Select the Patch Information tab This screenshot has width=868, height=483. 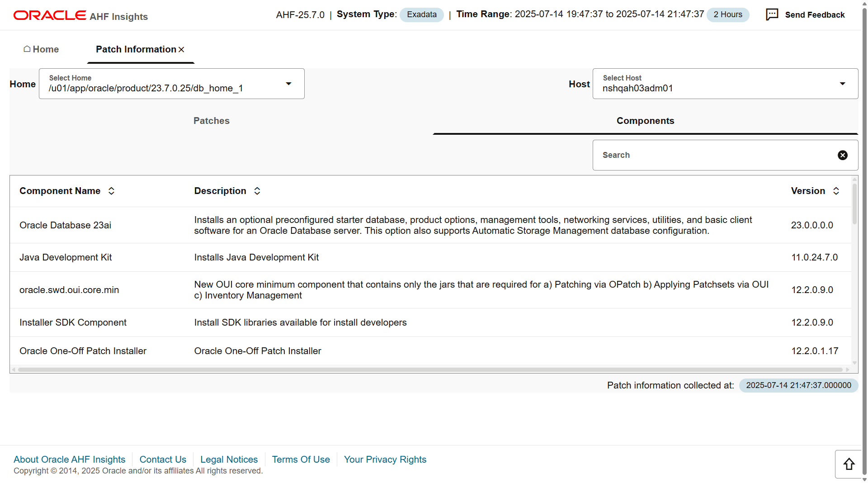136,49
